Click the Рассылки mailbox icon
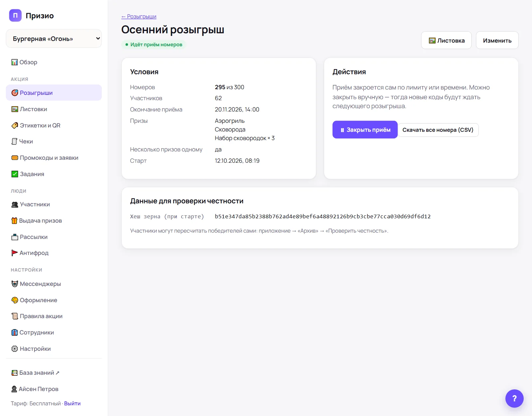This screenshot has width=532, height=416. pyautogui.click(x=15, y=237)
